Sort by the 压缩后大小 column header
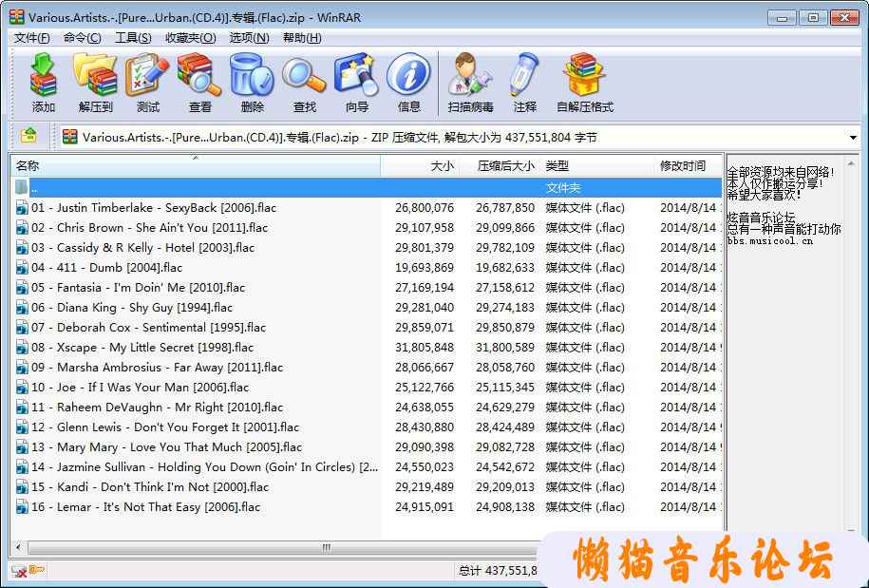Viewport: 869px width, 588px height. click(499, 165)
